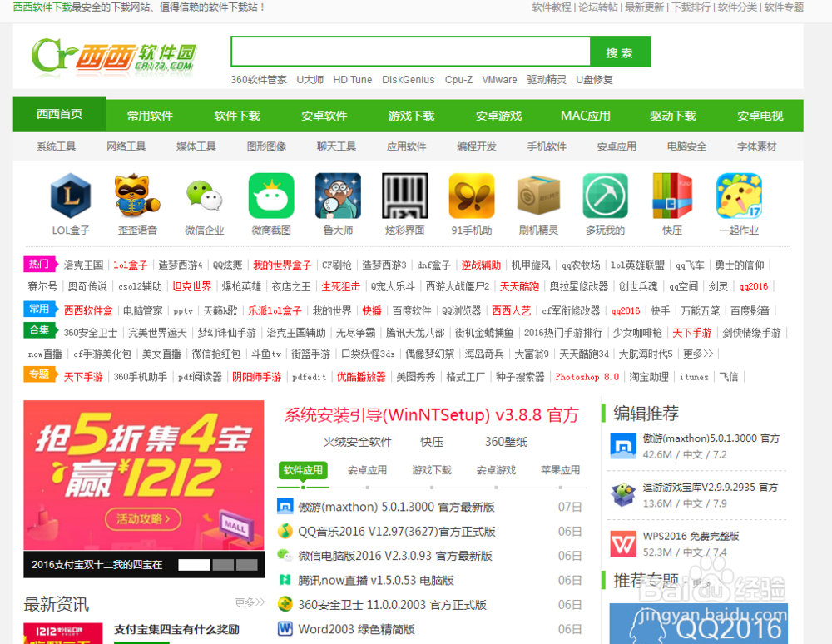Open the 歪歪语音 raccoon icon
This screenshot has height=644, width=832.
(x=137, y=196)
